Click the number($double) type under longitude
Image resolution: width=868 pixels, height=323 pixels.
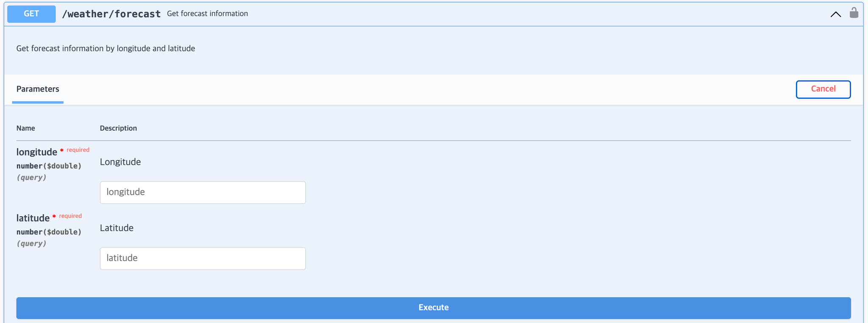pyautogui.click(x=49, y=166)
